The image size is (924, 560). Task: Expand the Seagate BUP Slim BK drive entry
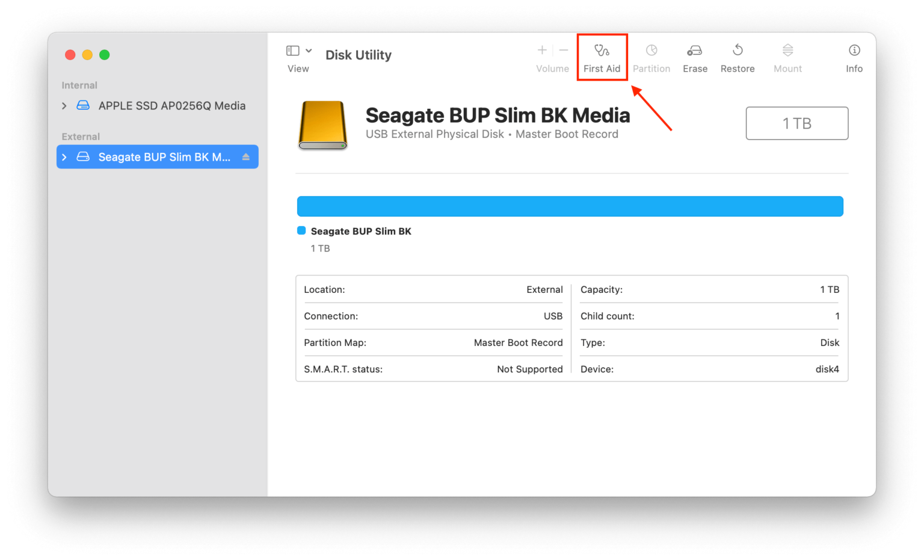[x=64, y=156]
